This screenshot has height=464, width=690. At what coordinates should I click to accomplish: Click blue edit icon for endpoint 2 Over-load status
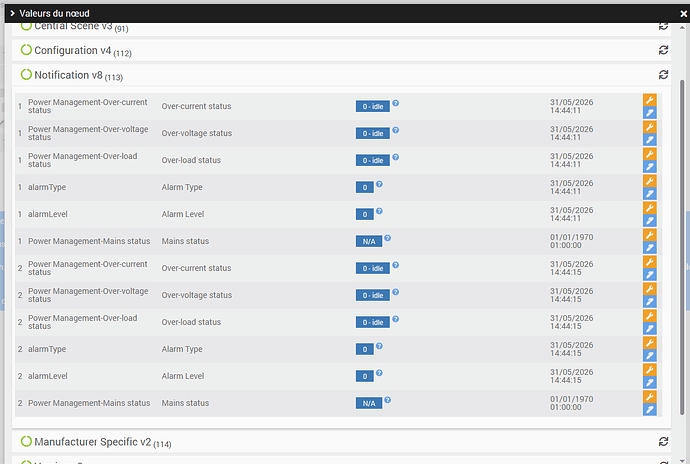(650, 328)
